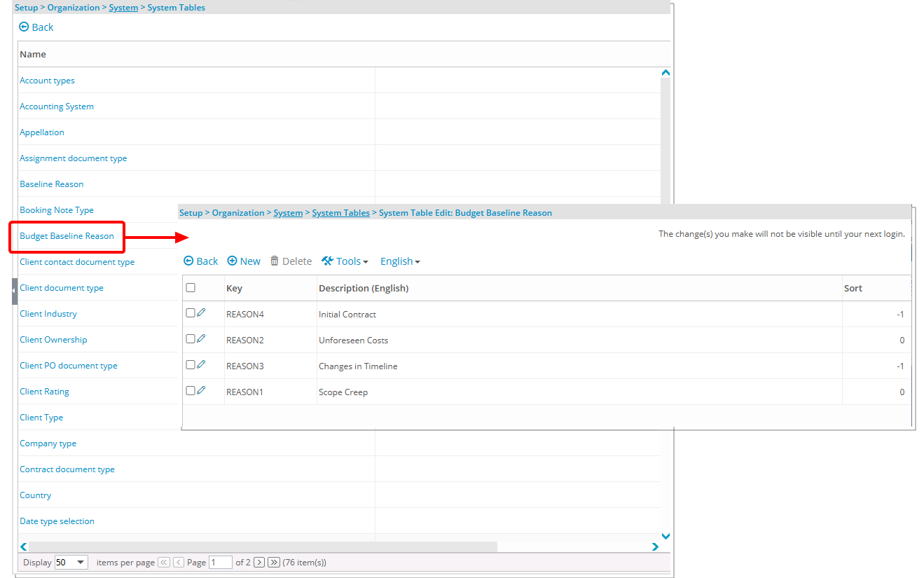The height and width of the screenshot is (578, 924).
Task: Open Booking Note Type table
Action: (57, 210)
